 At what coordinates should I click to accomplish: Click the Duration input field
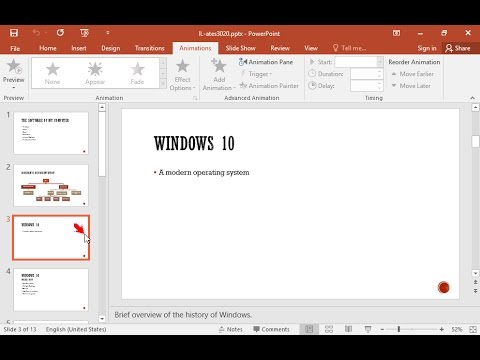coord(363,74)
